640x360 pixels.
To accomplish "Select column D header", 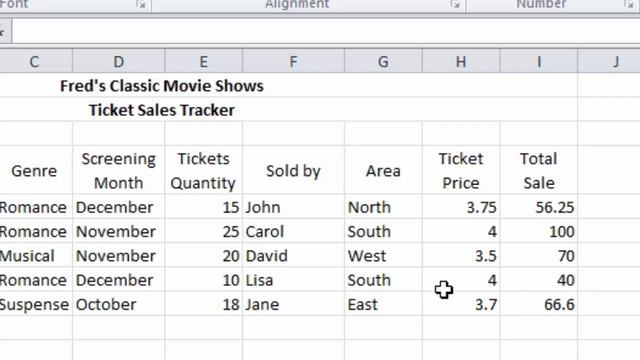I will coord(119,62).
